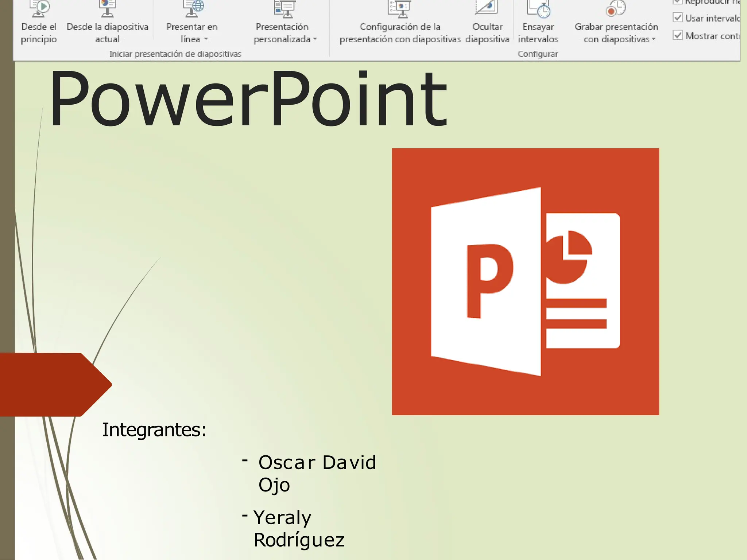Viewport: 747px width, 560px height.
Task: Open Grabar presentación con diapositivas dropdown arrow
Action: coord(653,39)
